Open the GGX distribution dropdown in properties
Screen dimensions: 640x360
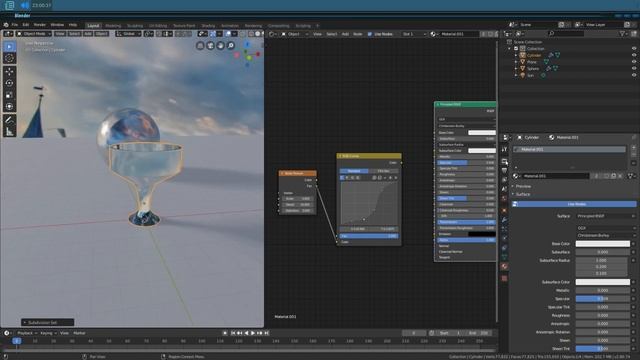click(606, 228)
